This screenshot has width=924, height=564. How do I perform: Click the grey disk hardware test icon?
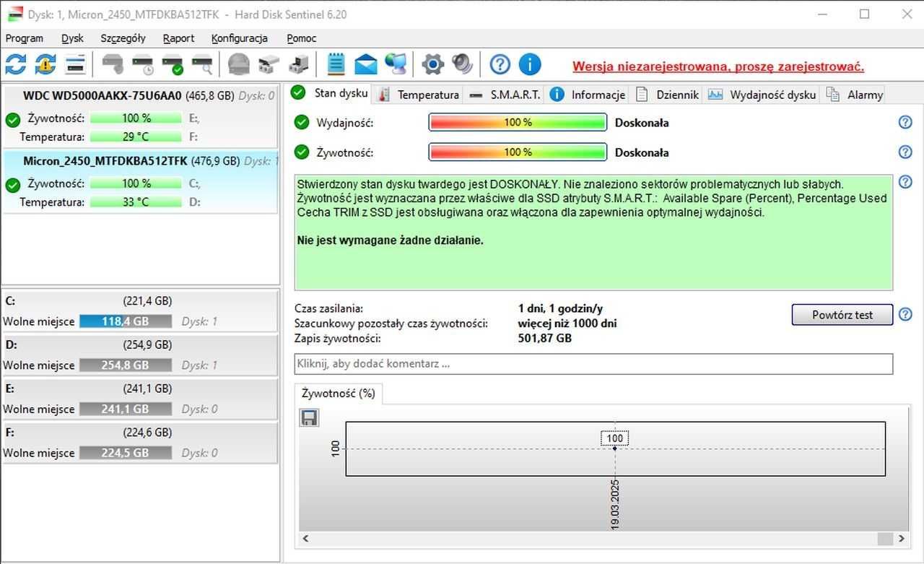(x=113, y=64)
